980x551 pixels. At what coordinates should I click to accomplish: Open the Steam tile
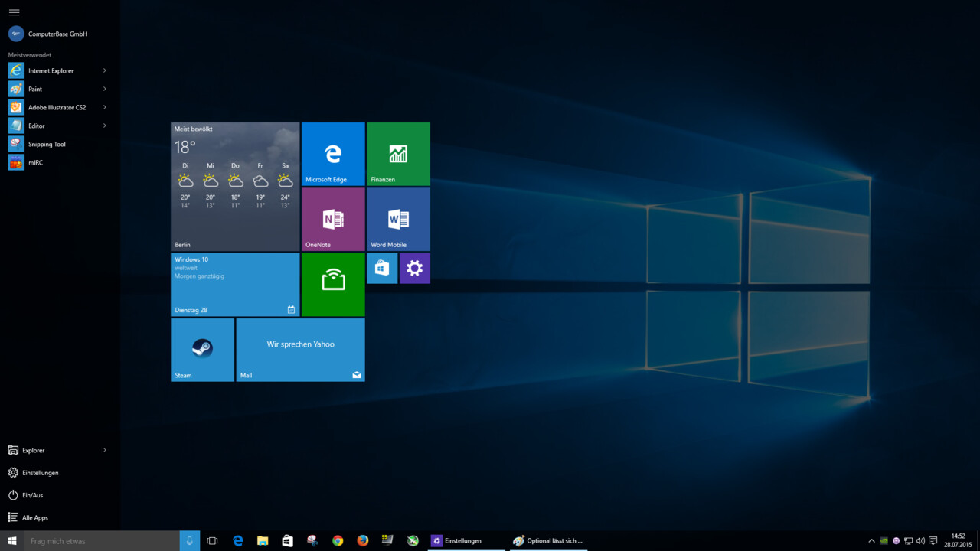(x=201, y=349)
